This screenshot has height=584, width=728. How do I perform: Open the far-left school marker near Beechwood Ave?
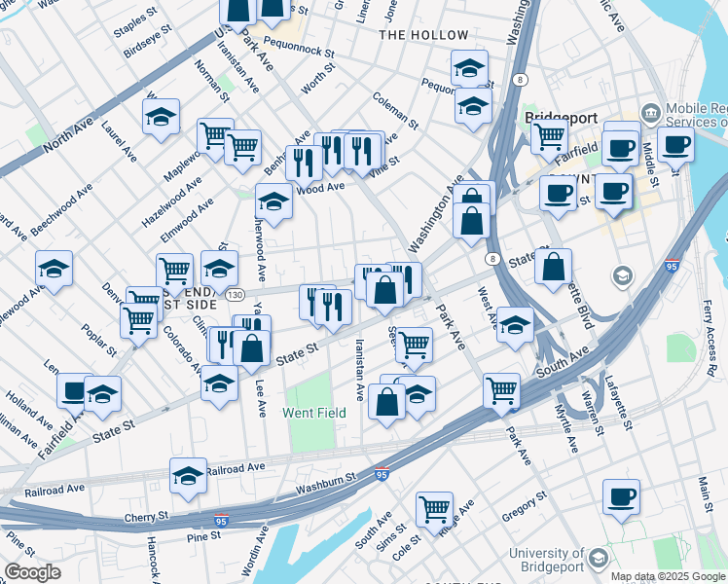54,273
